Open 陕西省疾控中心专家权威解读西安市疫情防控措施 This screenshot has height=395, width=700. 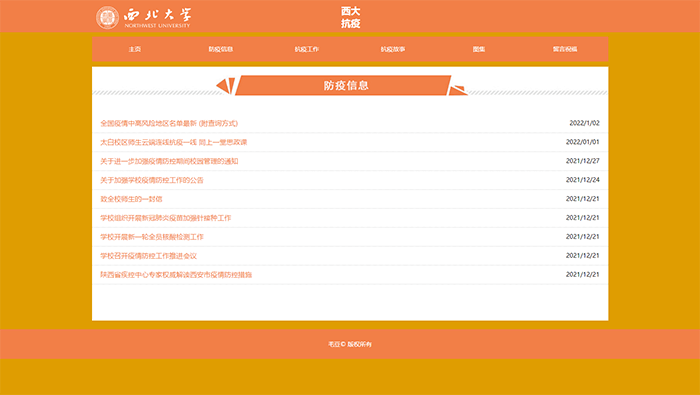(x=176, y=274)
